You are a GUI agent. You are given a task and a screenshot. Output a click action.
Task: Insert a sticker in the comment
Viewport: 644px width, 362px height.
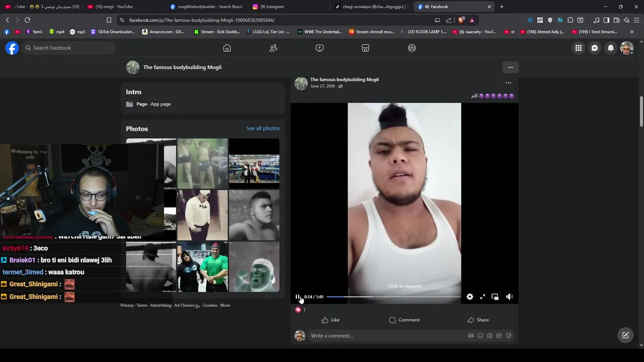[509, 336]
